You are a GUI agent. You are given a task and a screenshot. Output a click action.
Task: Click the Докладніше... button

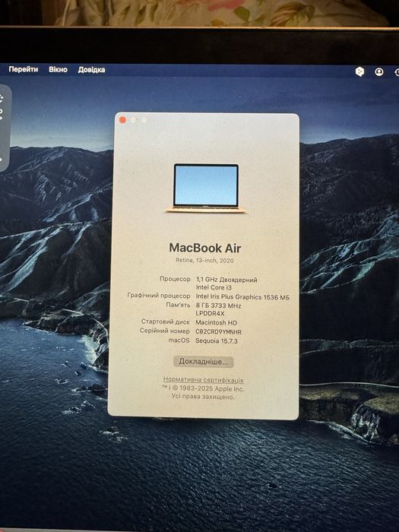coord(203,362)
